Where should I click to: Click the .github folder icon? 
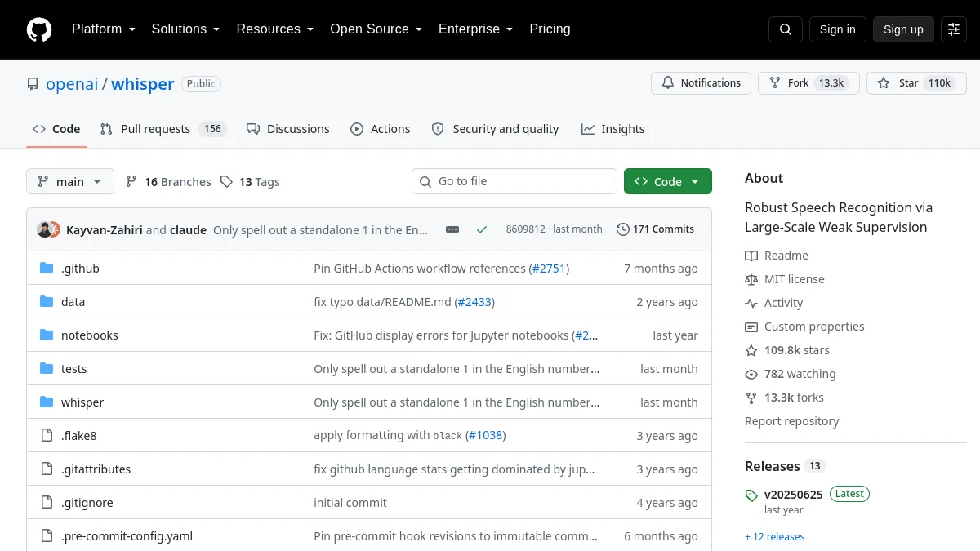click(x=47, y=269)
